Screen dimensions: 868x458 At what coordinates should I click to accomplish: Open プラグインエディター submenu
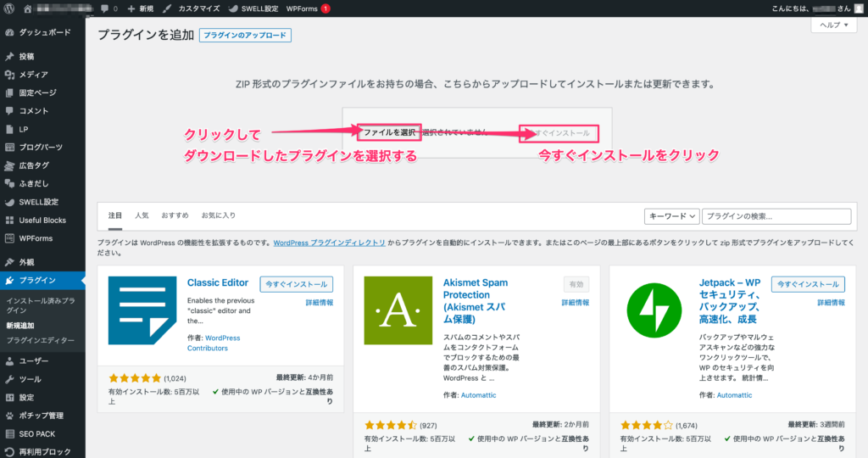40,341
